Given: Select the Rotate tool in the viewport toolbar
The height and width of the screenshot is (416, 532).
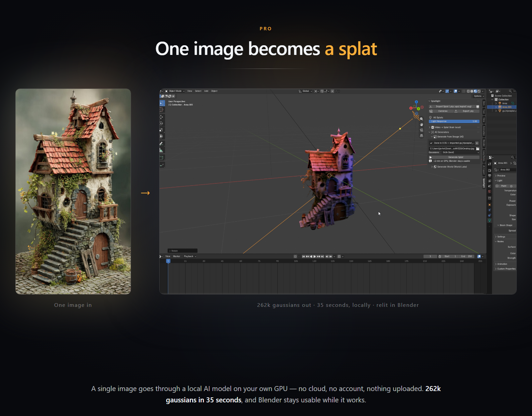Looking at the screenshot, I should tap(162, 123).
